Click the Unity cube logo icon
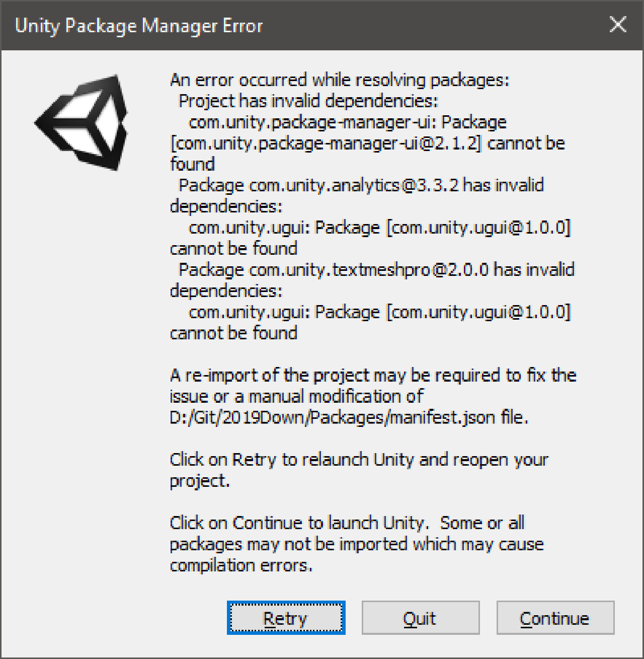 coord(80,122)
